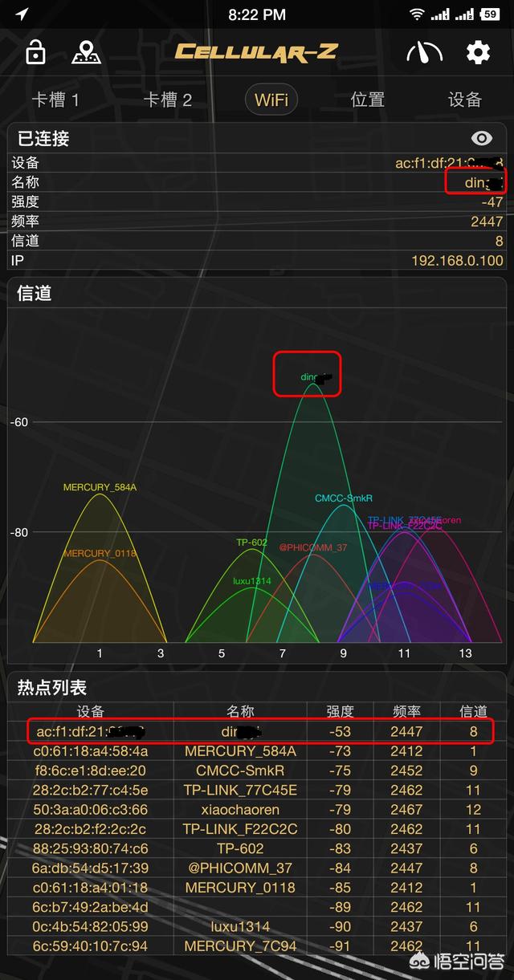This screenshot has width=514, height=980.
Task: Open the map location icon
Action: tap(86, 52)
